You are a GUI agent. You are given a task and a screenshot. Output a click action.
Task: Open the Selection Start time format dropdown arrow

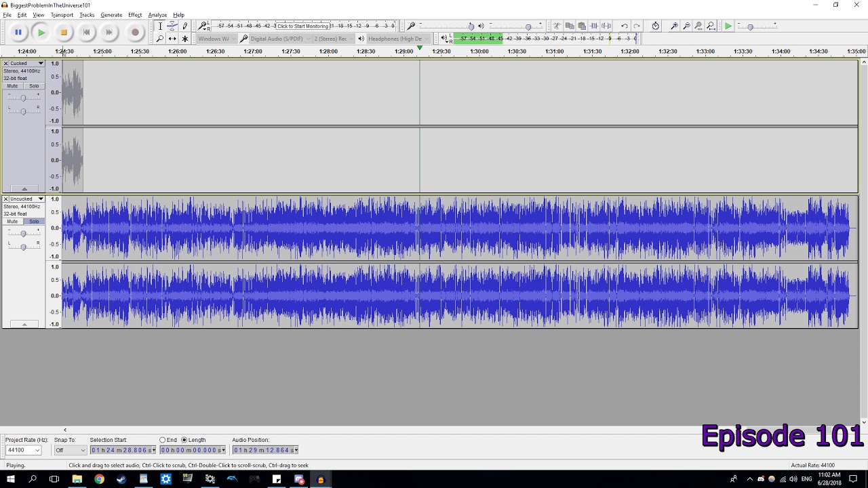point(154,450)
